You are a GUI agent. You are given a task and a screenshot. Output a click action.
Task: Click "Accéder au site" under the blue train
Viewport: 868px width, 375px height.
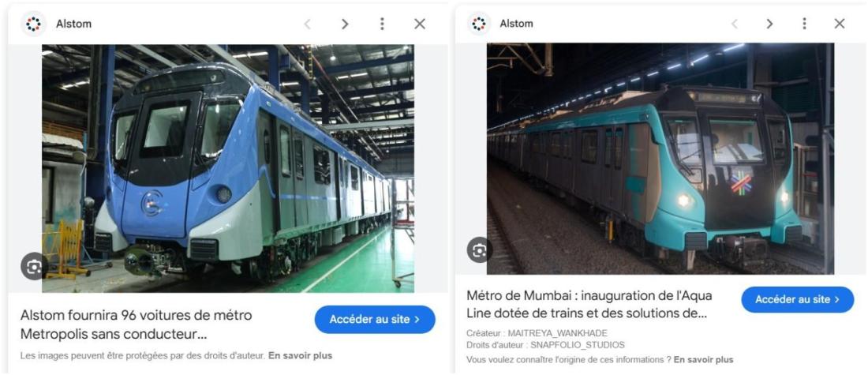point(375,319)
